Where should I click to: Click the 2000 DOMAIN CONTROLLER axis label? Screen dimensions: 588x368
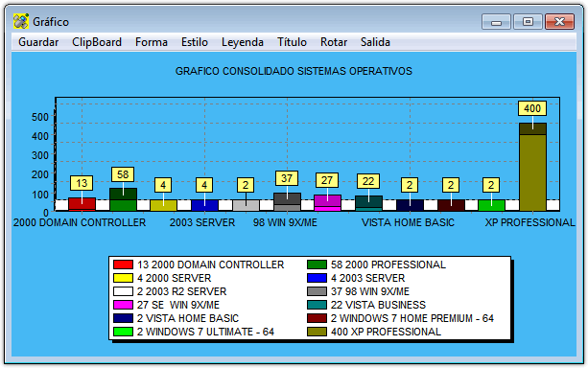click(x=80, y=222)
